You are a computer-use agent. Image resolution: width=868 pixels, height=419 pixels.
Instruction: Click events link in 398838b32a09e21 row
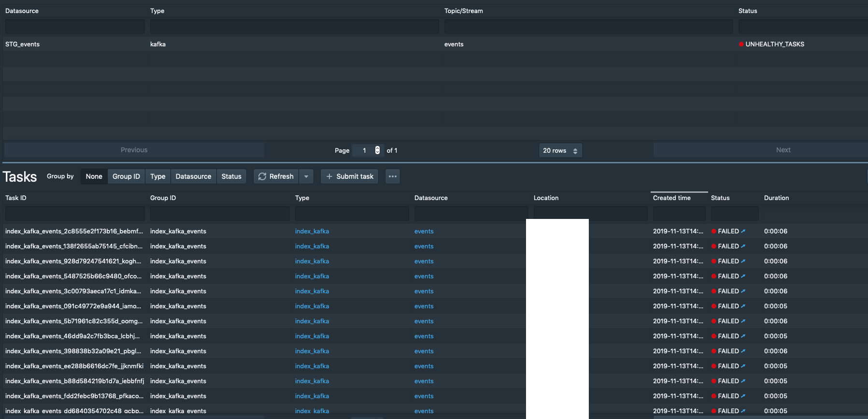tap(424, 351)
